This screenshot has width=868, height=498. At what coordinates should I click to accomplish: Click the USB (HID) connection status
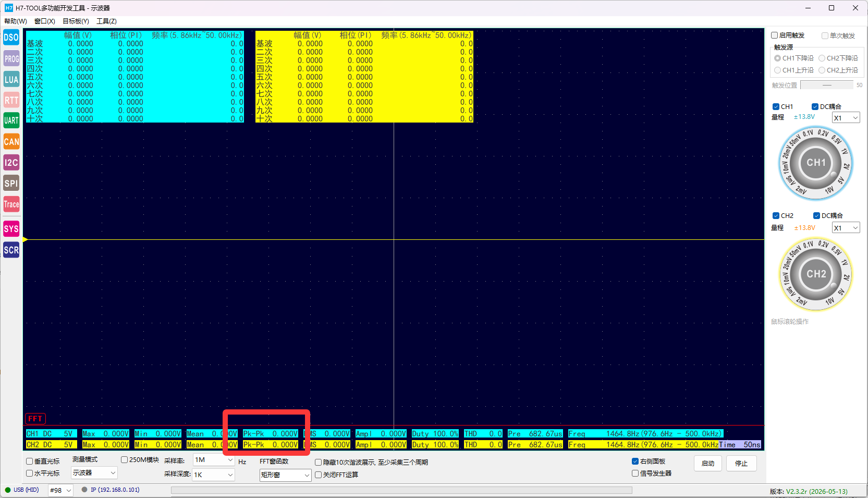[x=22, y=490]
